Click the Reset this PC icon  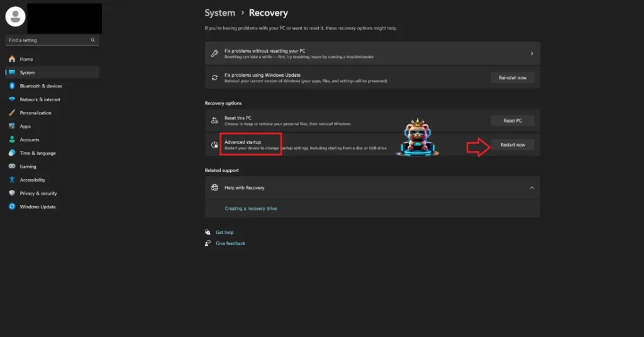[x=214, y=120]
